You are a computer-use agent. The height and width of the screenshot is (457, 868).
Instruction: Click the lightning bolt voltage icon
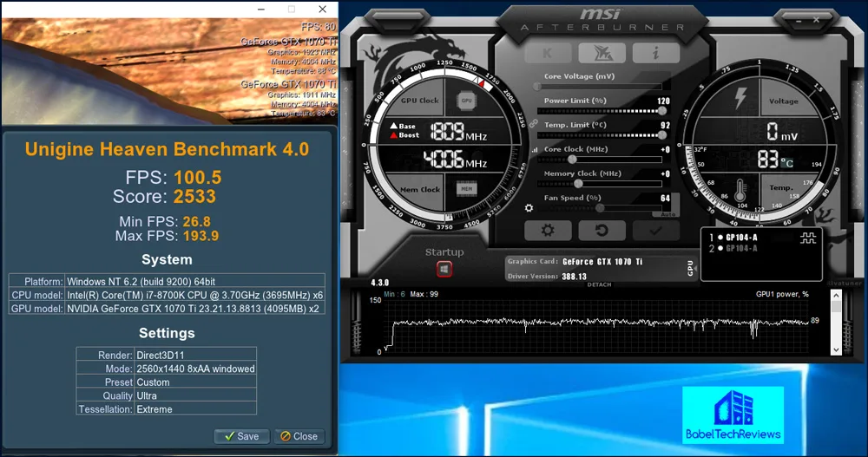point(740,99)
